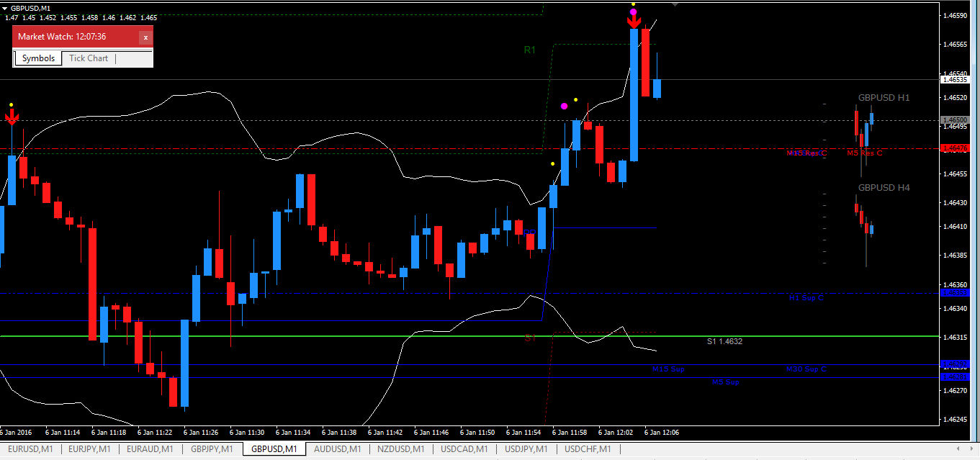The image size is (980, 460).
Task: Open the USDCHF,M1 chart tab
Action: pyautogui.click(x=587, y=449)
